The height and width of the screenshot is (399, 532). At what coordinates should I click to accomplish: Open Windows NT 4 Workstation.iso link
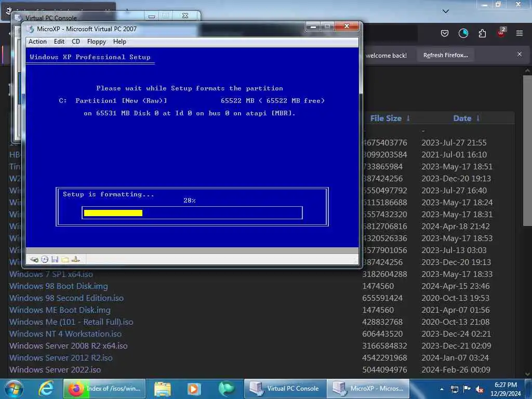pos(65,334)
